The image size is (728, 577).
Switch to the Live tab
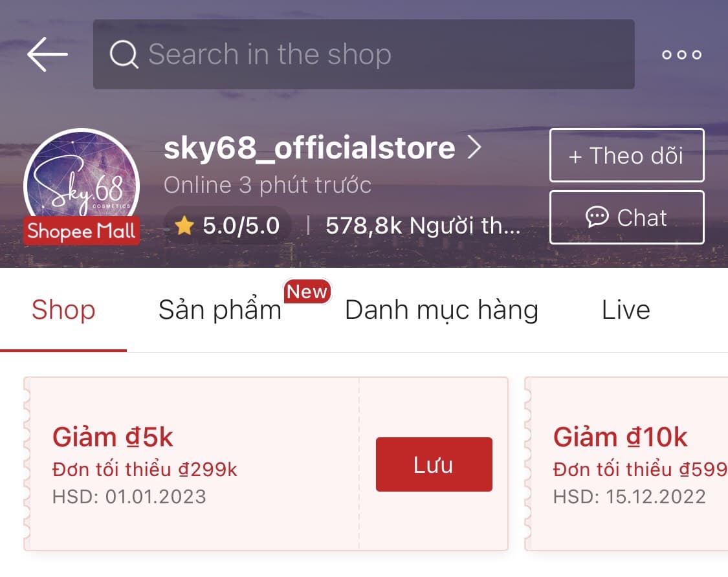coord(625,310)
